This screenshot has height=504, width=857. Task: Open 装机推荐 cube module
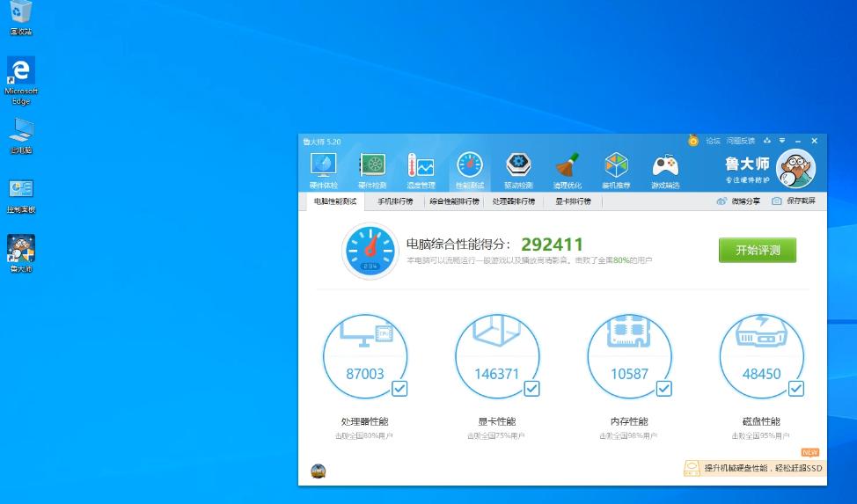[x=617, y=170]
